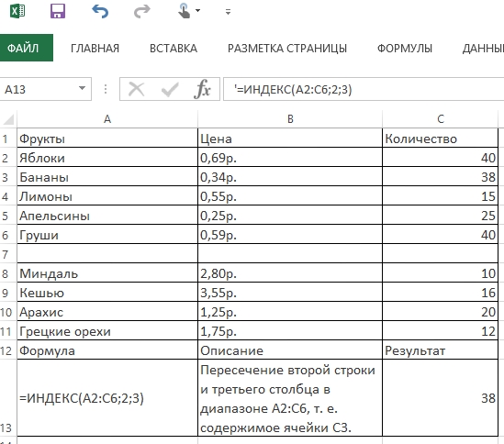Select quantity cell 25
The height and width of the screenshot is (444, 504).
(441, 216)
